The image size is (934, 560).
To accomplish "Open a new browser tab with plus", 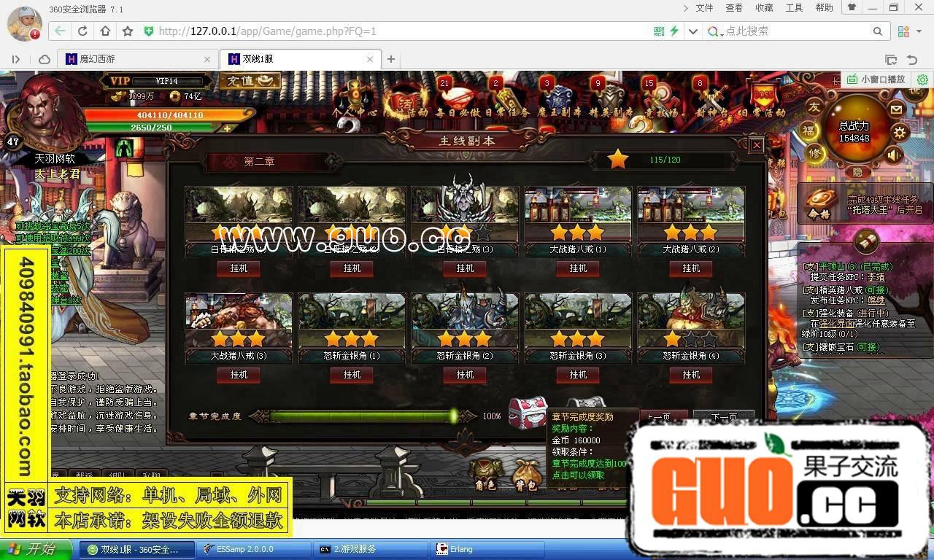I will (x=391, y=59).
